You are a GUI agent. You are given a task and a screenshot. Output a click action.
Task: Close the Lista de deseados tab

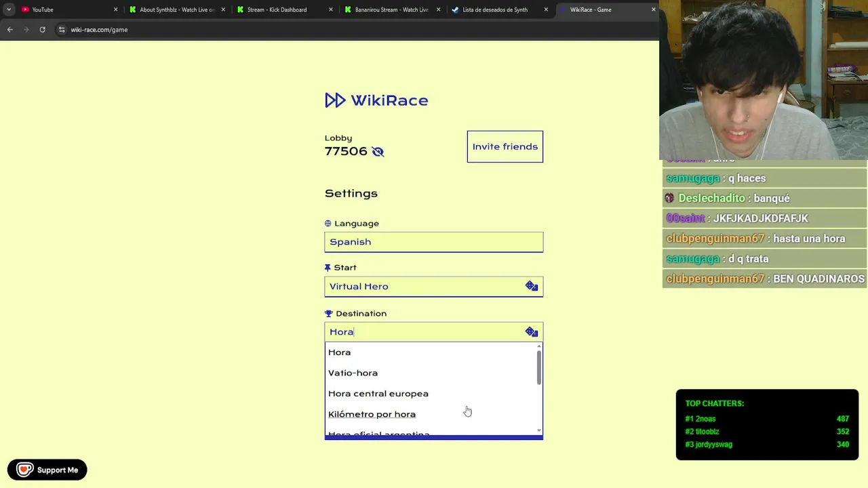(x=546, y=9)
